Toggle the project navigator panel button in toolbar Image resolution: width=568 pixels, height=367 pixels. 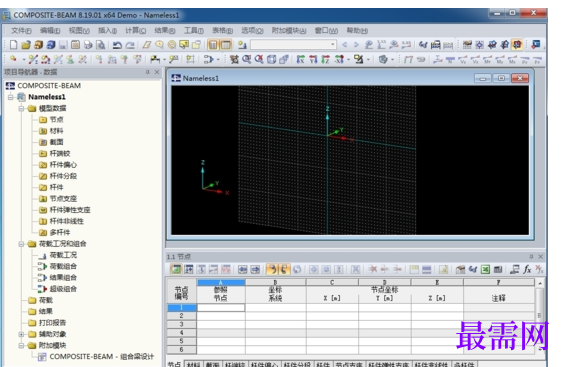tap(213, 45)
